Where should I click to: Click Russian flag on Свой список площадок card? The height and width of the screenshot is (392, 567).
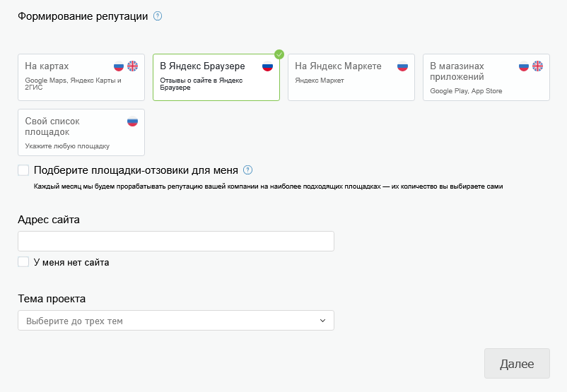click(x=132, y=121)
